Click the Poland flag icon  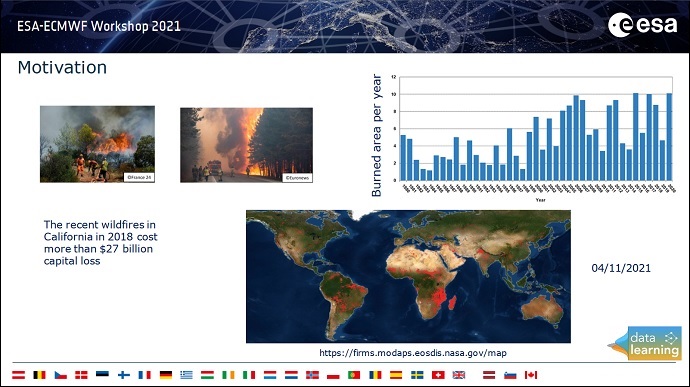334,375
